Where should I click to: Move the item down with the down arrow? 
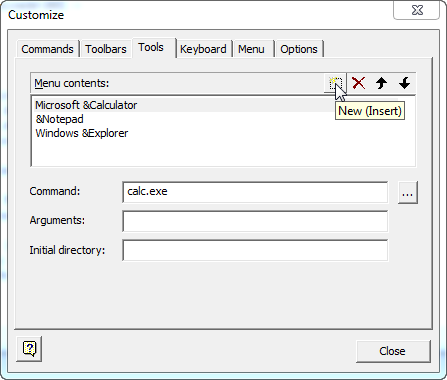(404, 83)
